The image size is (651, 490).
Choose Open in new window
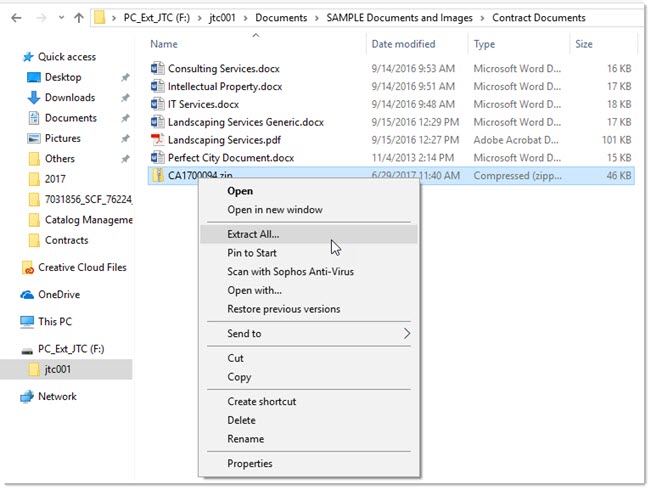pos(275,210)
